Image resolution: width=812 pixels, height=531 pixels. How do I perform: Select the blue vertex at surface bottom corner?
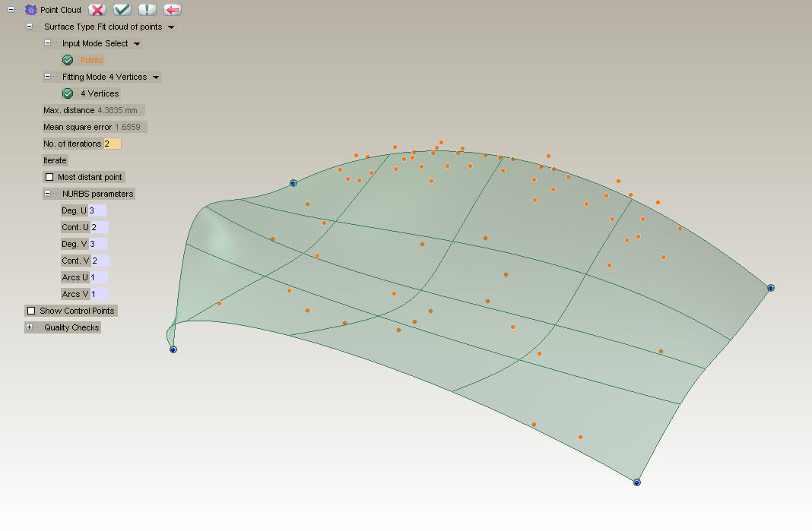[x=636, y=482]
